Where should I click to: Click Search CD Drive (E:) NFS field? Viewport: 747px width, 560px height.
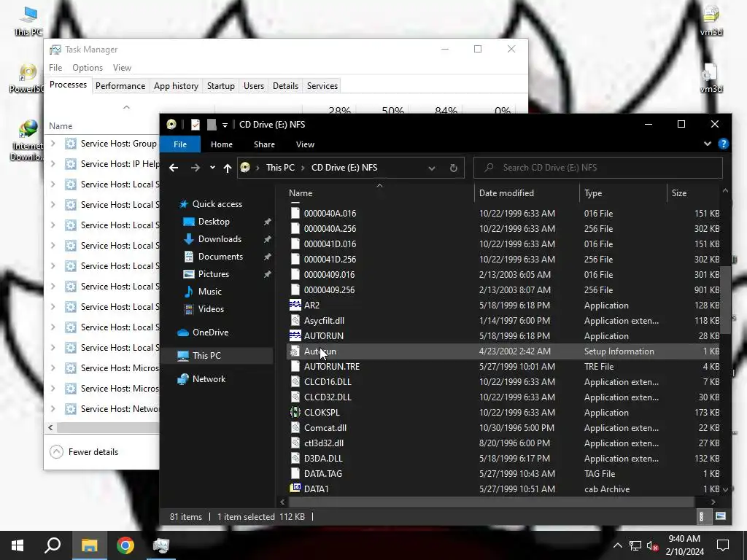pos(598,168)
